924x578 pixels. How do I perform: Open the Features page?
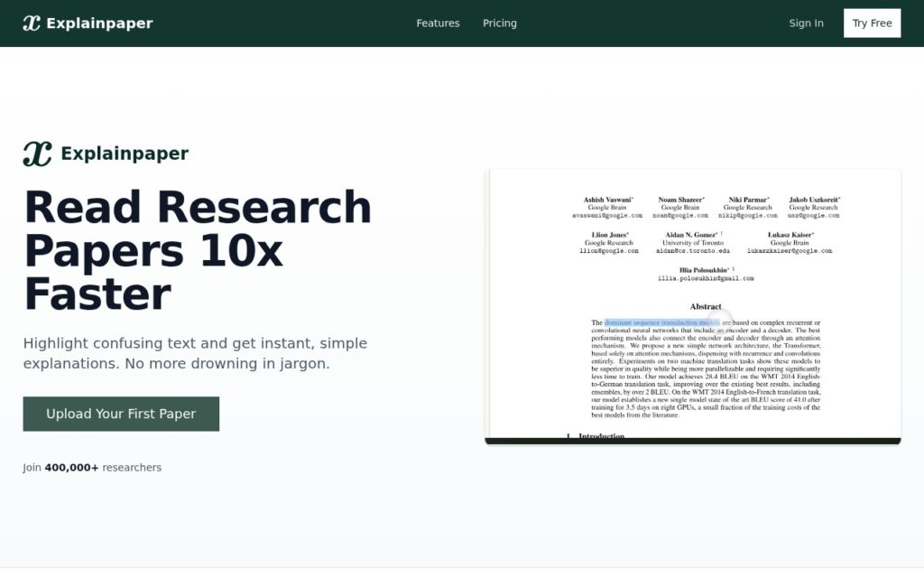click(438, 23)
